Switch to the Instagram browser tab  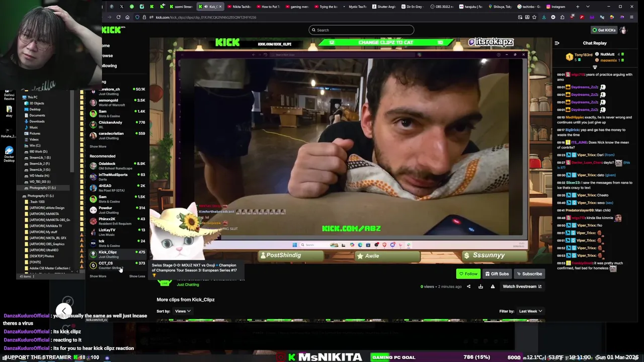555,7
